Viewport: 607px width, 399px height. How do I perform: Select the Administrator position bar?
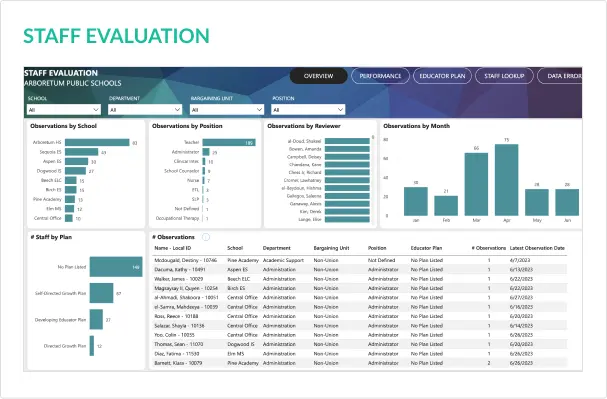(206, 152)
